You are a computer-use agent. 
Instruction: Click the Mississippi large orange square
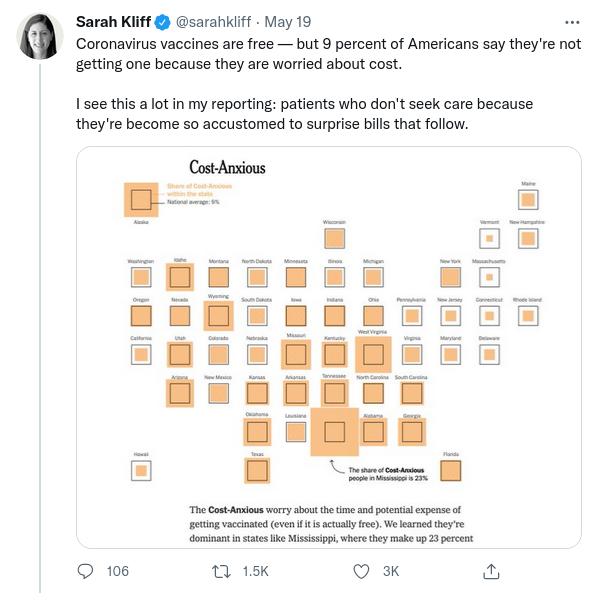[334, 432]
